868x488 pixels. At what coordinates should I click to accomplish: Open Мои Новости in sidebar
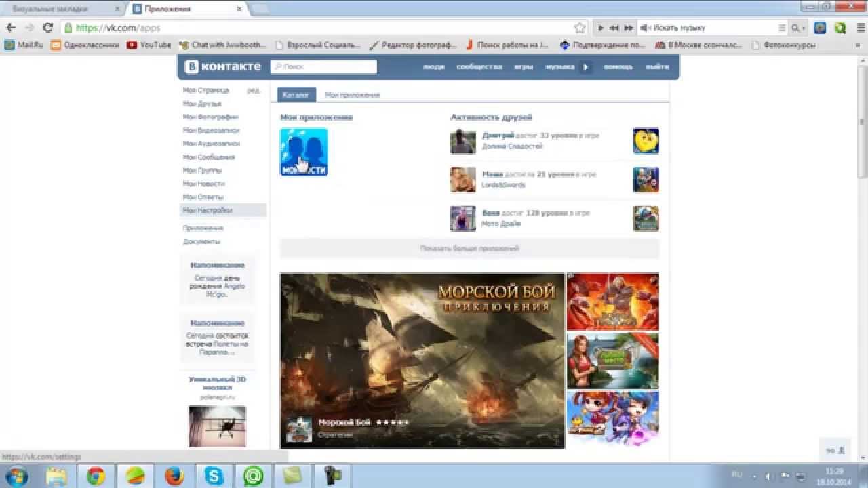(x=204, y=184)
